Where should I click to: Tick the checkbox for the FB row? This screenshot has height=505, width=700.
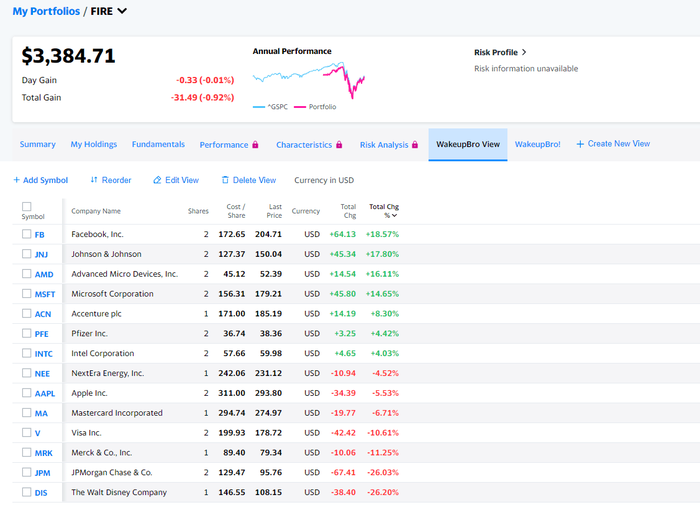tap(27, 234)
